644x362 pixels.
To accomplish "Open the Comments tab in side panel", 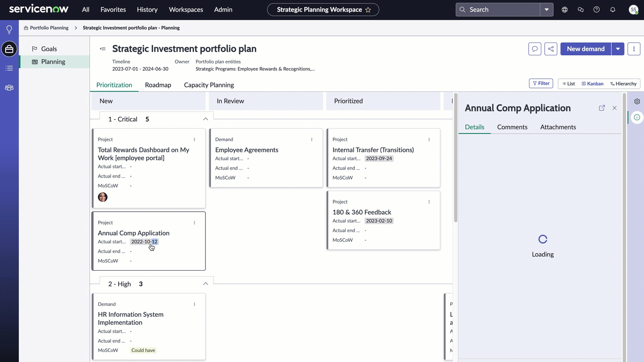I will point(512,127).
